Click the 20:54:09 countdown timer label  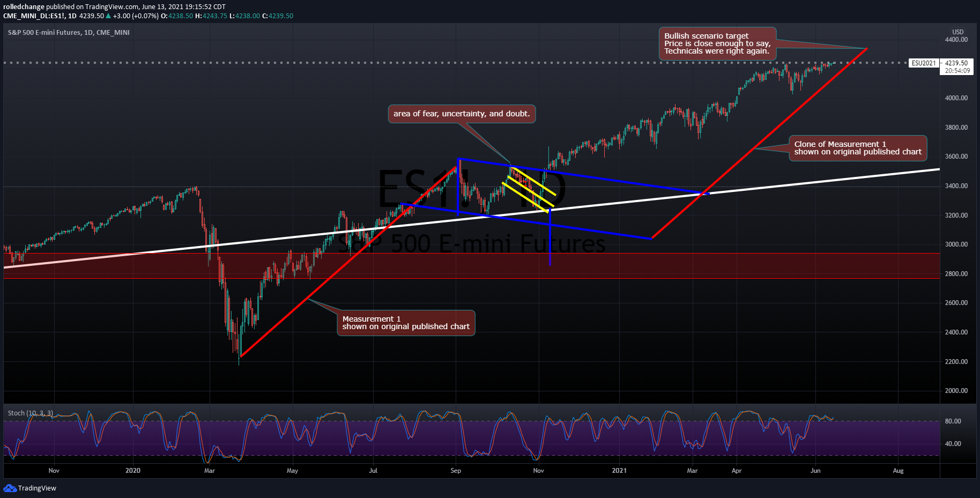click(x=957, y=71)
